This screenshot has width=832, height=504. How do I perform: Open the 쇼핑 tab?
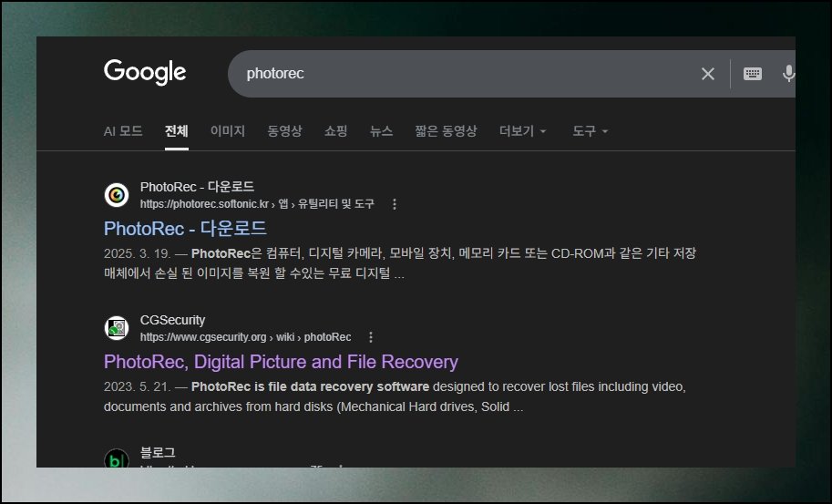(336, 131)
